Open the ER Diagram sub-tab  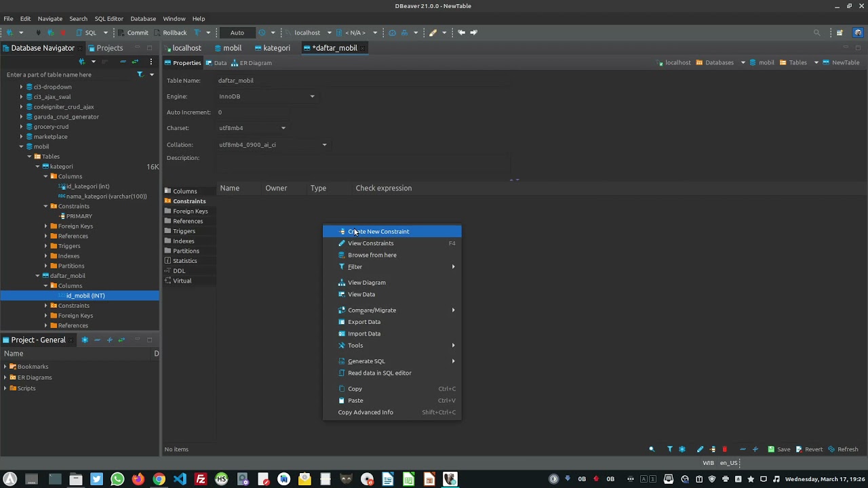tap(252, 63)
